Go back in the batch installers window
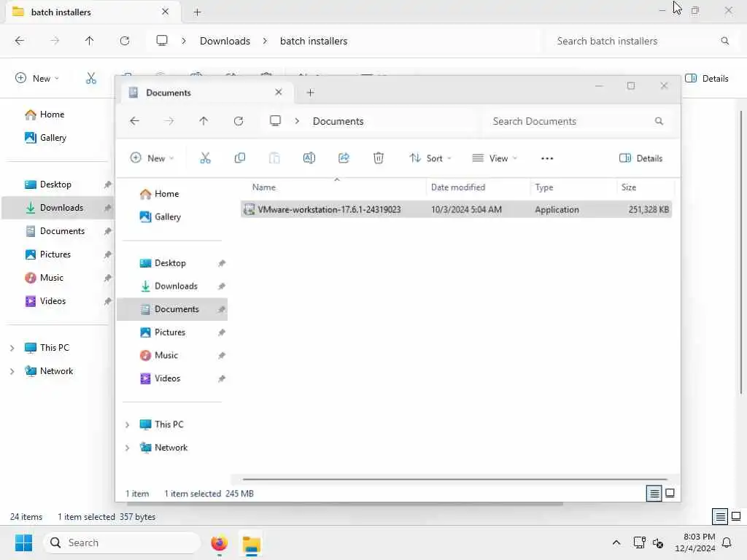Viewport: 747px width, 560px height. click(x=20, y=41)
